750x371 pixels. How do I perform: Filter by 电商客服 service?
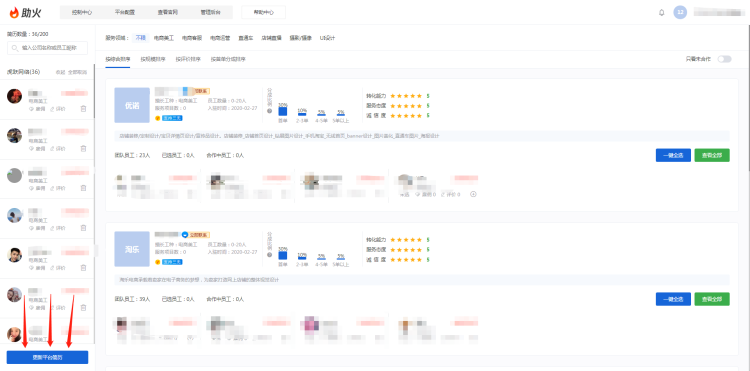coord(192,38)
